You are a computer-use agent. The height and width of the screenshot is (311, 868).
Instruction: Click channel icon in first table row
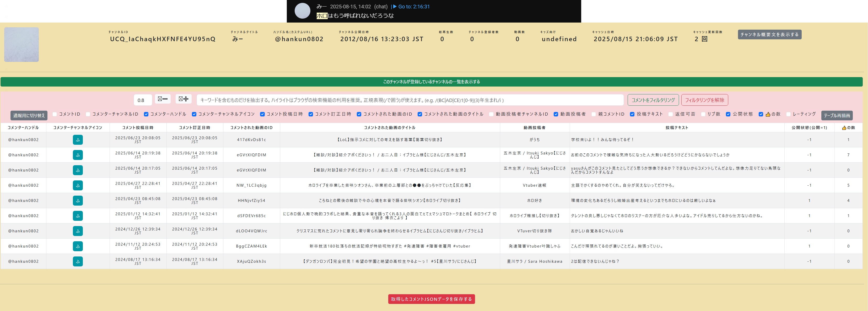click(78, 140)
